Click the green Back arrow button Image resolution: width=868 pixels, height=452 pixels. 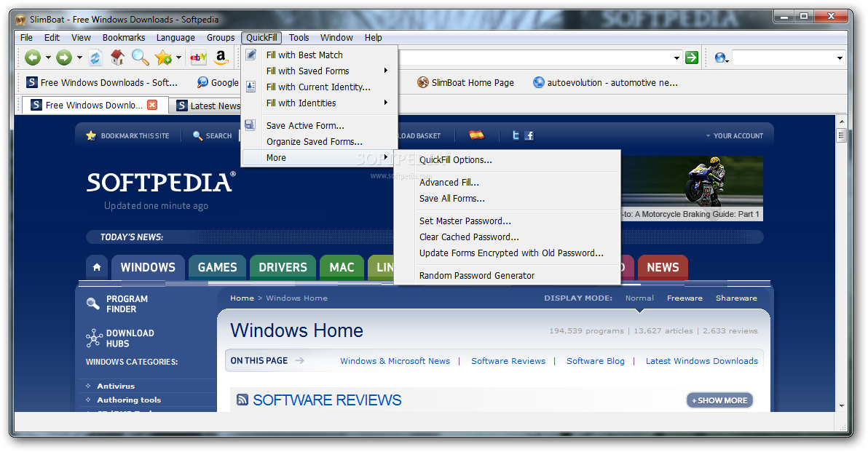coord(33,57)
